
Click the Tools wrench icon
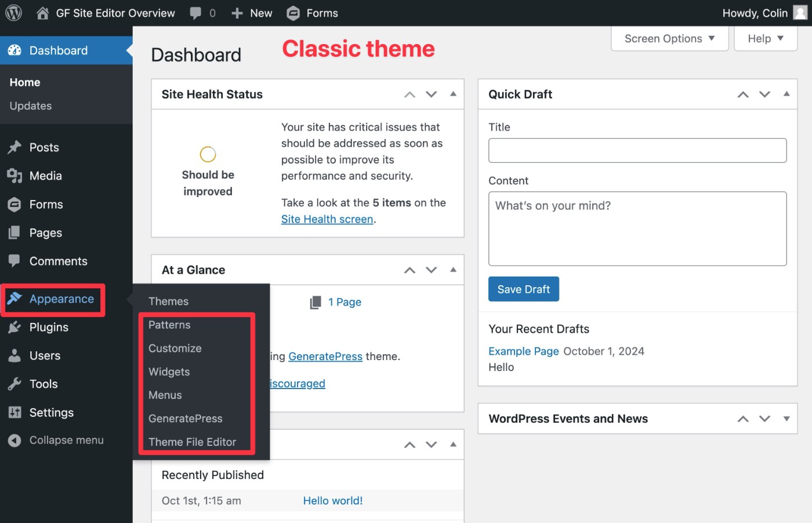pyautogui.click(x=14, y=384)
